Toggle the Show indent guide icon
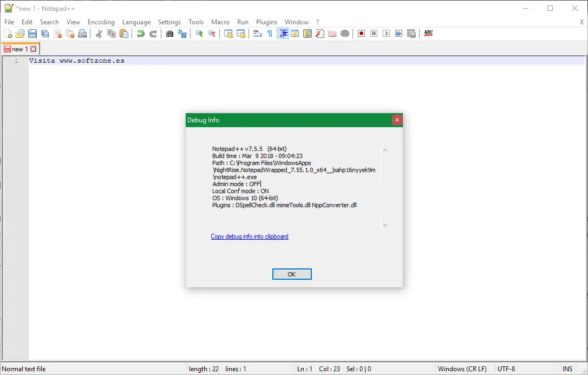 click(x=283, y=34)
